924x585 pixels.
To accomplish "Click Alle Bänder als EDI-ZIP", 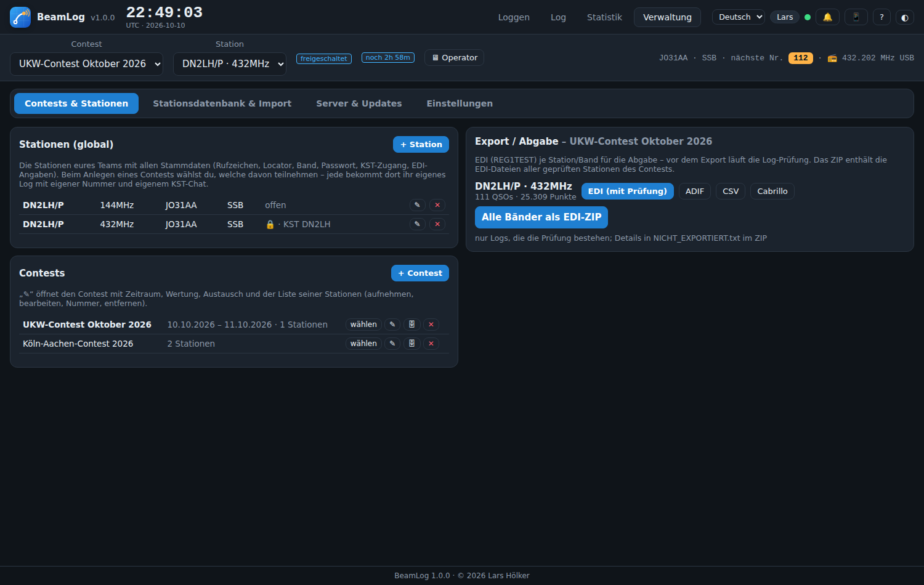I will [541, 217].
